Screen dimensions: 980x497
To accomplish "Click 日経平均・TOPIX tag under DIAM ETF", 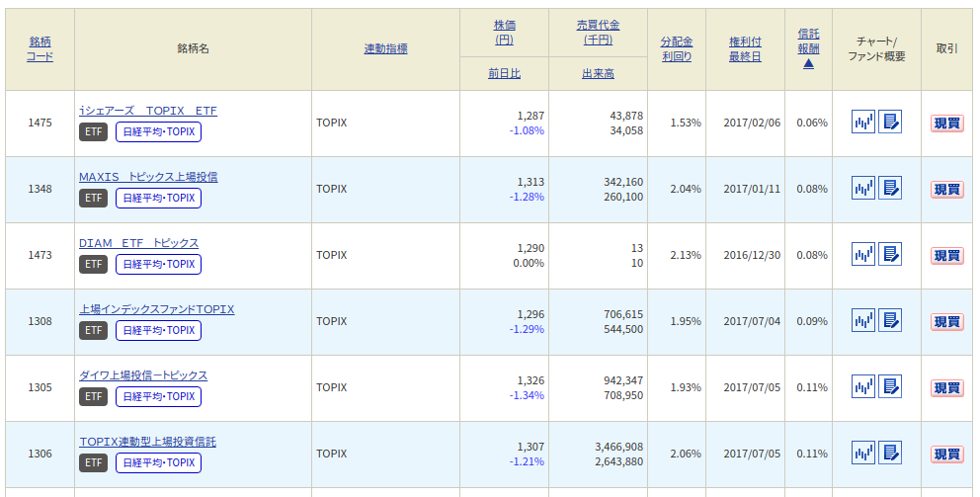I will [158, 264].
